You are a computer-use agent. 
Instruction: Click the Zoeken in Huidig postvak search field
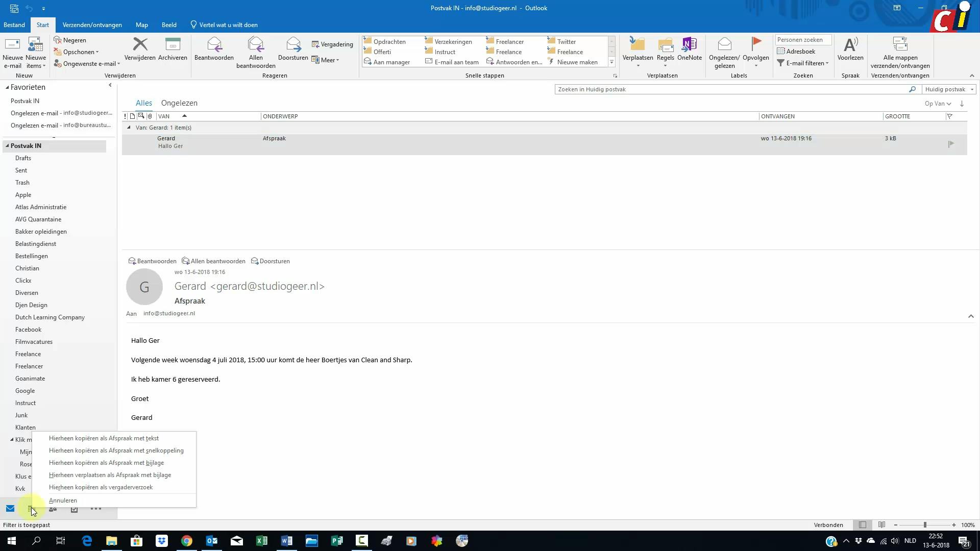click(715, 89)
